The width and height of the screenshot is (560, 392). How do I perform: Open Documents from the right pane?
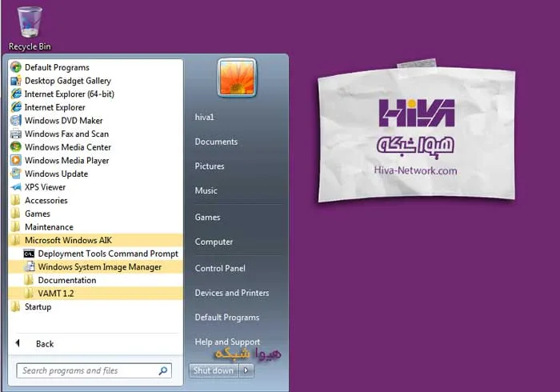(216, 142)
